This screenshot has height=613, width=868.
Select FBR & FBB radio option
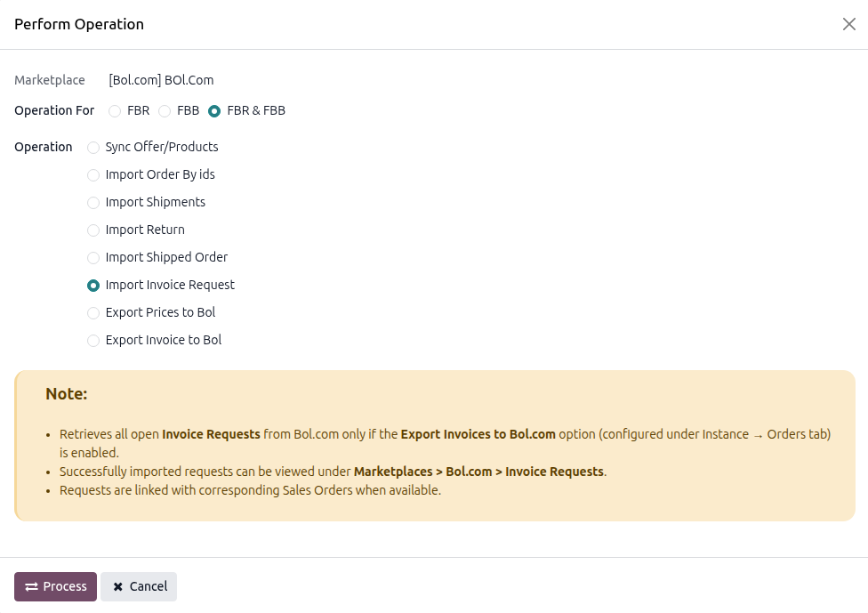pos(214,111)
